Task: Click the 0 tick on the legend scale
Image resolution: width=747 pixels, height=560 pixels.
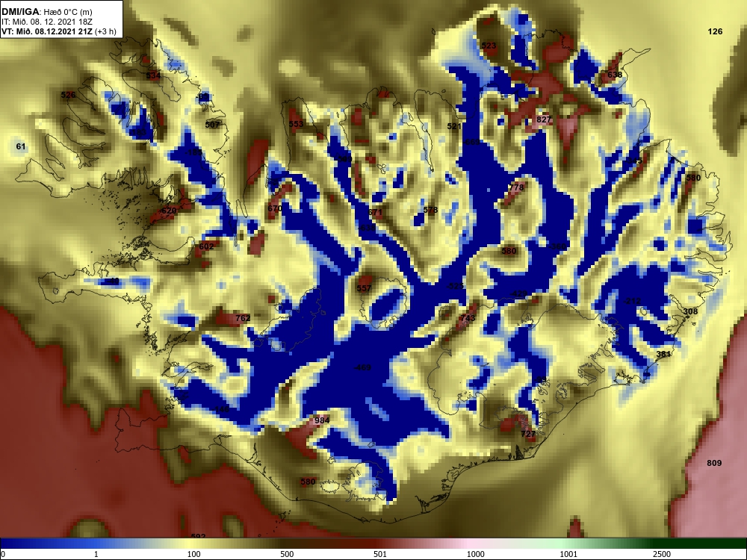Action: pos(3,554)
